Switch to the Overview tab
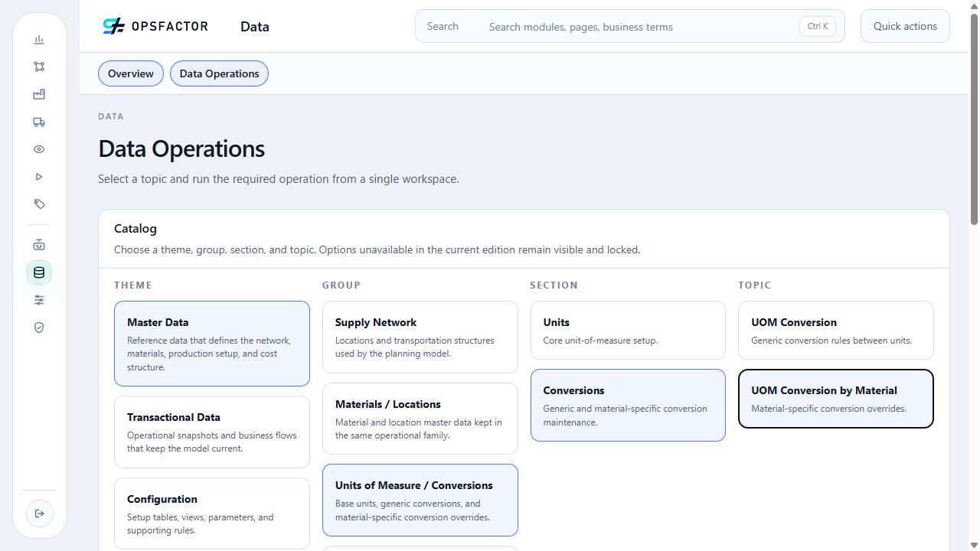The width and height of the screenshot is (980, 551). [131, 73]
